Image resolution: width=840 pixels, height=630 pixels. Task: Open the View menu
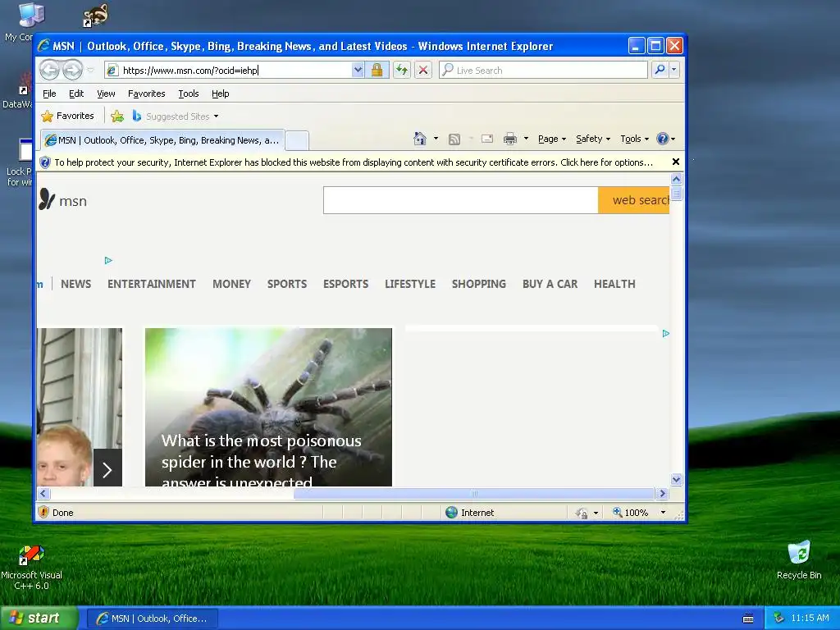(106, 94)
